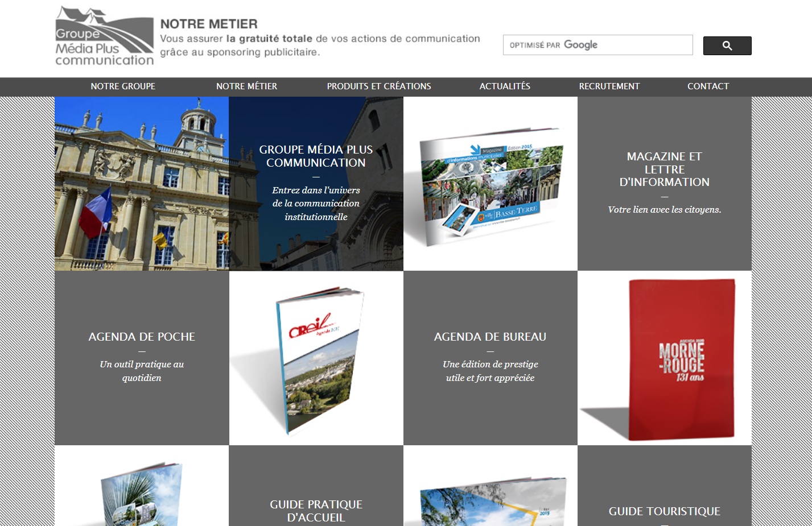The height and width of the screenshot is (526, 812).
Task: Click the tourist guide 2013 cover image
Action: (x=491, y=486)
